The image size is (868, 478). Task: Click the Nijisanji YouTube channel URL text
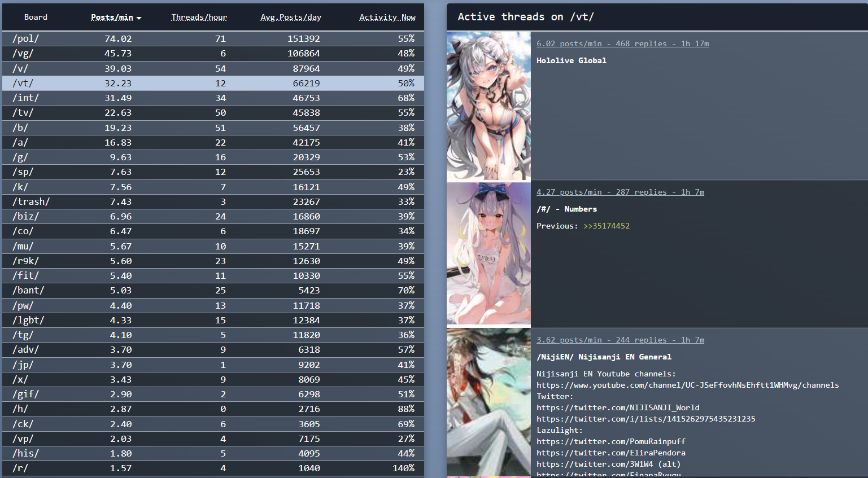click(x=688, y=385)
